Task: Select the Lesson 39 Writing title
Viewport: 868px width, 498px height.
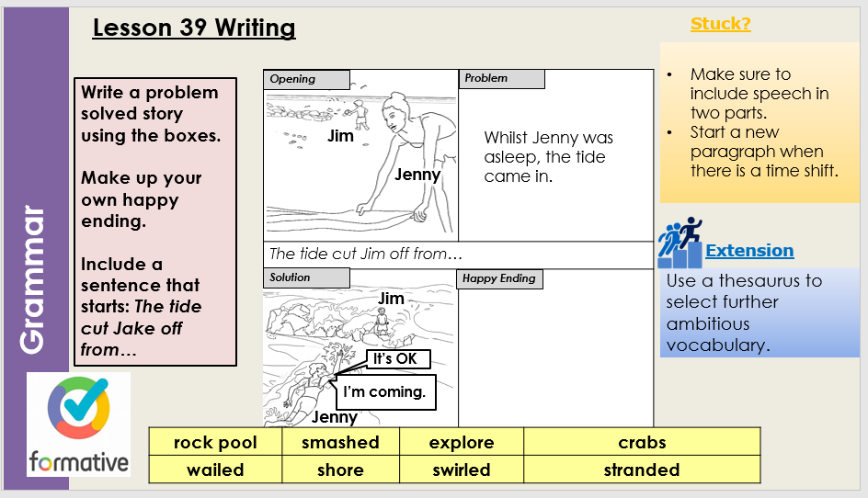Action: point(194,28)
